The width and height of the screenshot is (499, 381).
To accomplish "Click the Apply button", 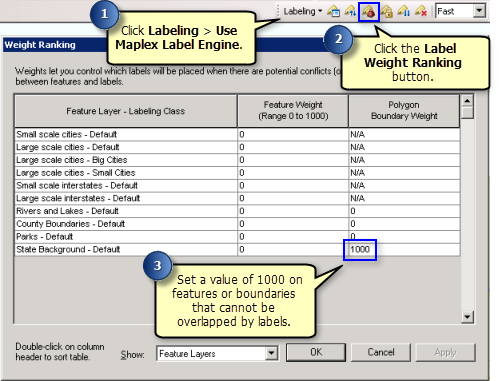I will (445, 352).
